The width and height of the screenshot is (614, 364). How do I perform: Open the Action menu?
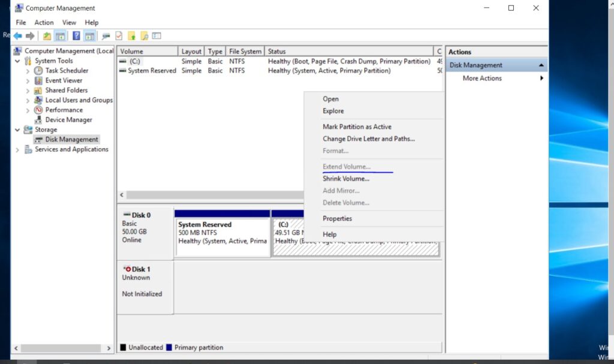click(44, 22)
